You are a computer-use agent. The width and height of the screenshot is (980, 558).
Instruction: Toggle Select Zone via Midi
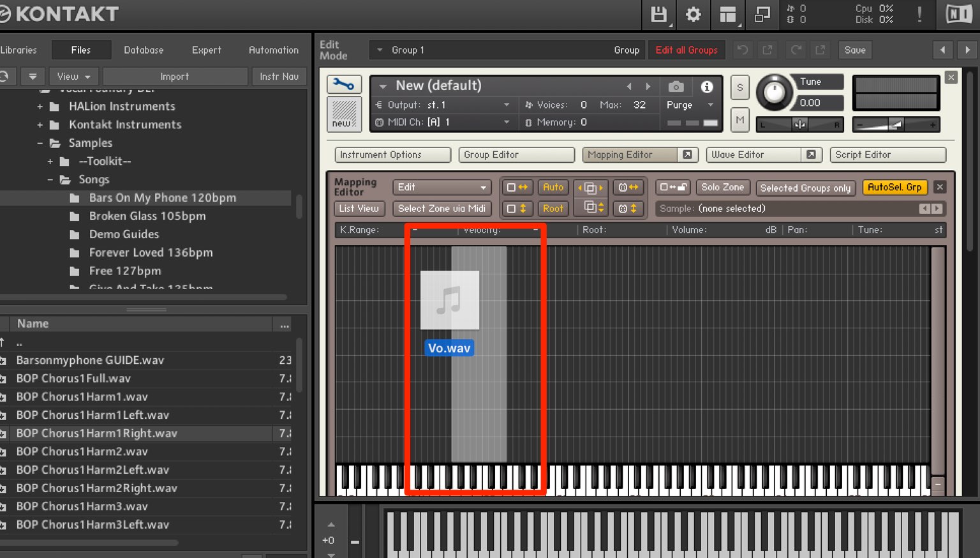442,208
